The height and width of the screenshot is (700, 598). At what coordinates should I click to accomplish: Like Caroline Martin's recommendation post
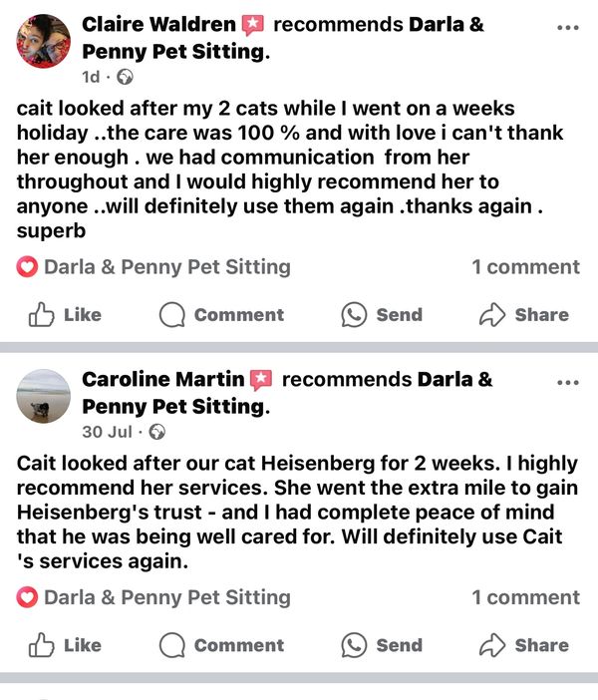[66, 645]
